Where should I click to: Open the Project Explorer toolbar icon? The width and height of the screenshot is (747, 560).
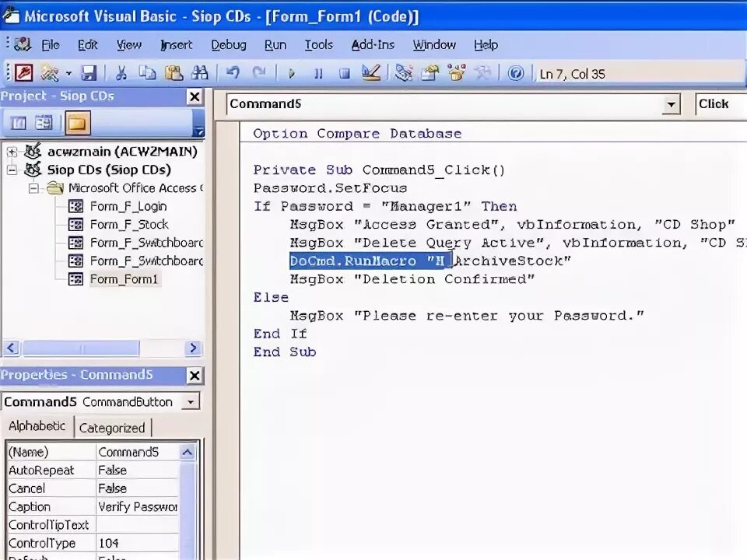click(x=404, y=73)
